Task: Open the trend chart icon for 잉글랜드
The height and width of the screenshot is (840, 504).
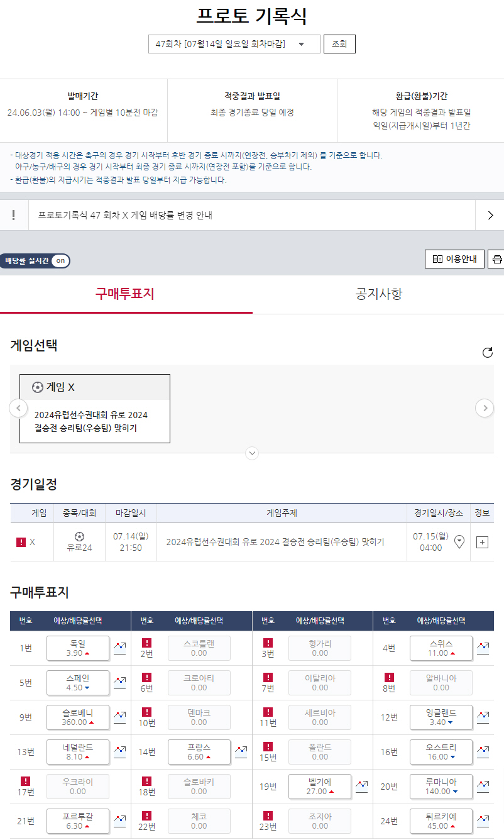Action: (483, 716)
